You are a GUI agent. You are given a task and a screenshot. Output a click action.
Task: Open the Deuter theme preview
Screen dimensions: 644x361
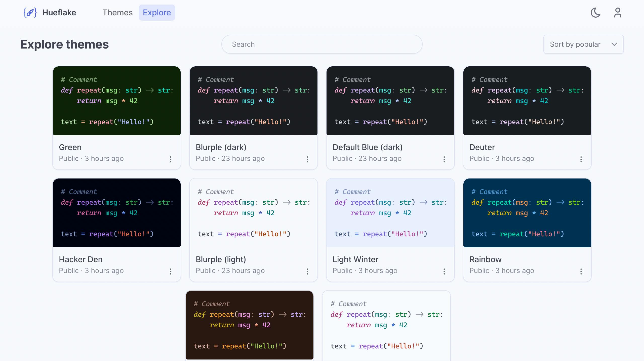point(527,101)
